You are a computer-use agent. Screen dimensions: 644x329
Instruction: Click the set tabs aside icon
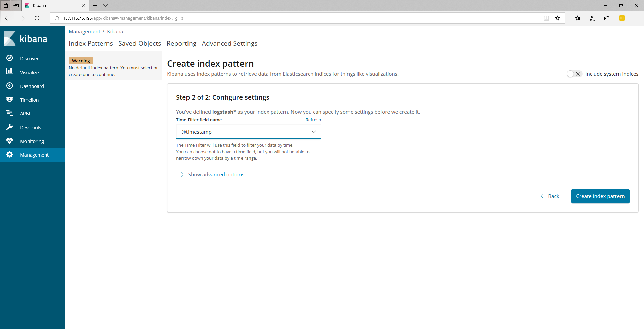[16, 5]
